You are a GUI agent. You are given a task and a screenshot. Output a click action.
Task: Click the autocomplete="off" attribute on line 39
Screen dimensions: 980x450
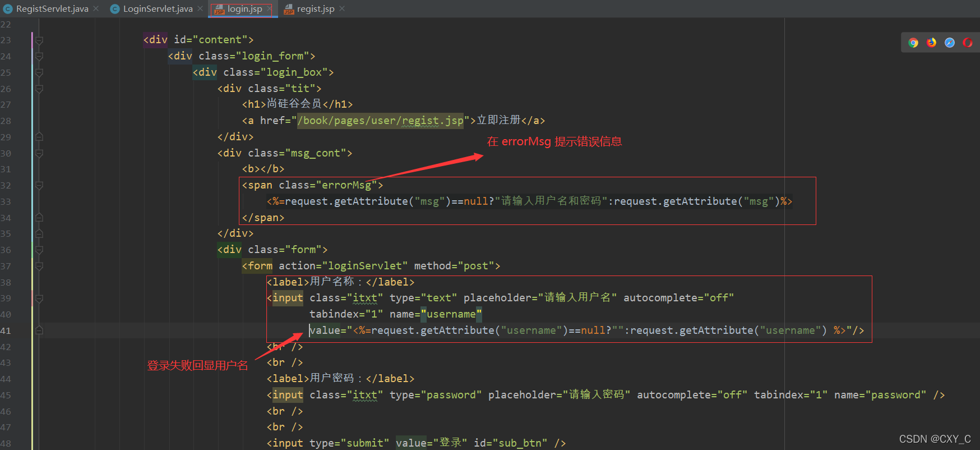pyautogui.click(x=679, y=298)
